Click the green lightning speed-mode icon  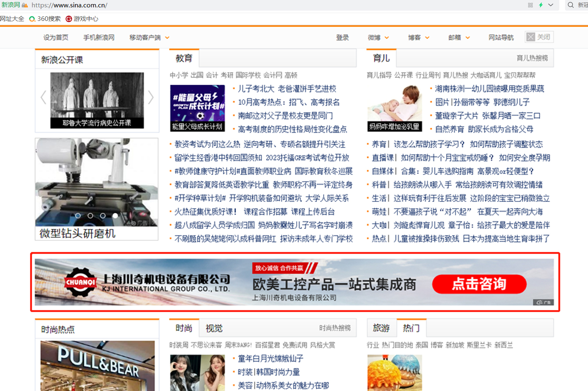pos(541,5)
